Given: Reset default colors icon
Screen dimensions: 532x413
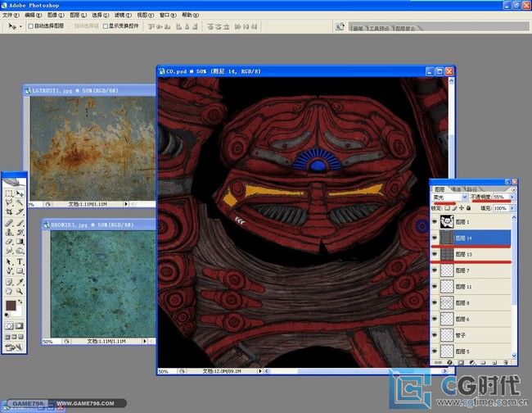Looking at the screenshot, I should 7,315.
